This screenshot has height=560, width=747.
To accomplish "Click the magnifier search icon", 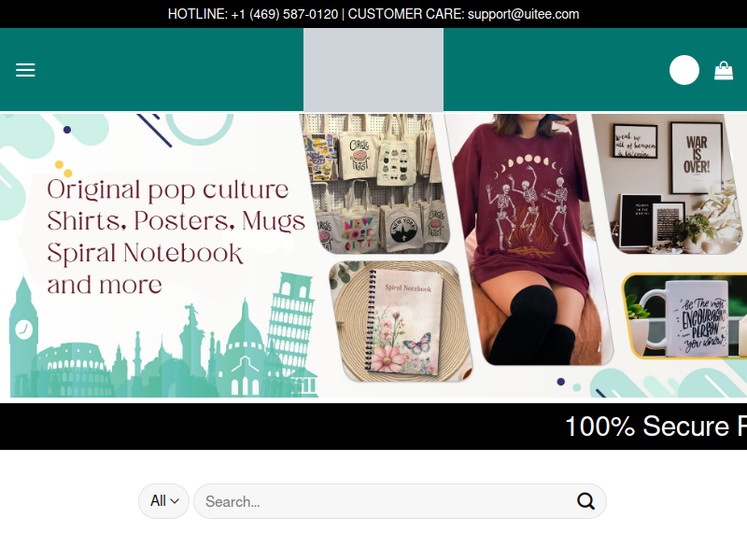I will pos(585,501).
